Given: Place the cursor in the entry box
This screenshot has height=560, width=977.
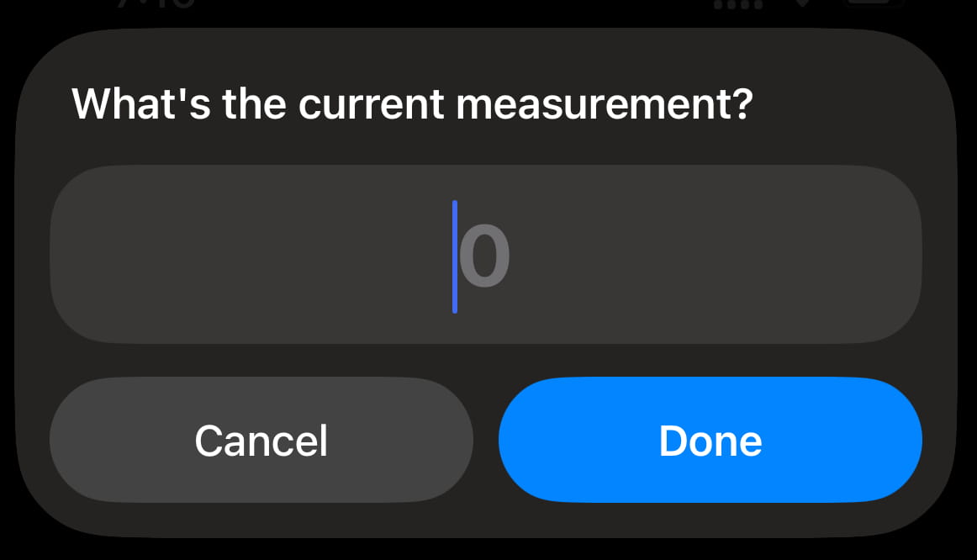Looking at the screenshot, I should pos(488,254).
